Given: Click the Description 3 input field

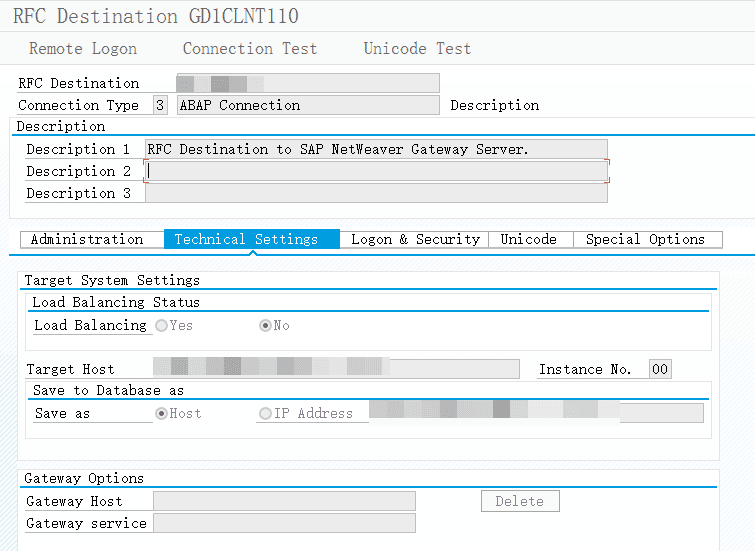Looking at the screenshot, I should click(x=375, y=193).
